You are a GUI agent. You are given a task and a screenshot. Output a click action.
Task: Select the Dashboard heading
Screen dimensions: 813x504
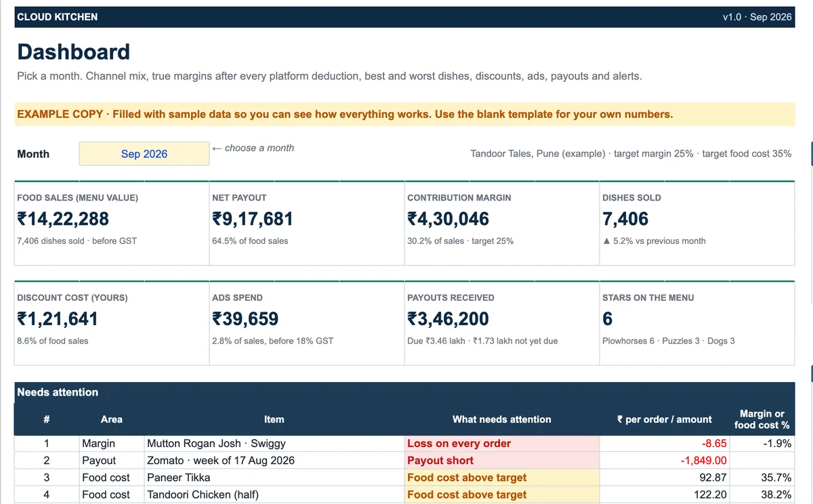[73, 52]
